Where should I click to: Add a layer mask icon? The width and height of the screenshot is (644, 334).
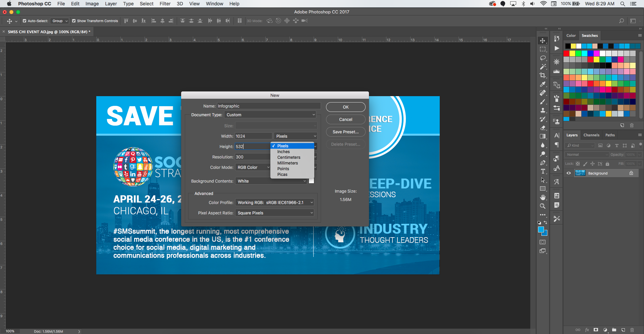pos(596,330)
